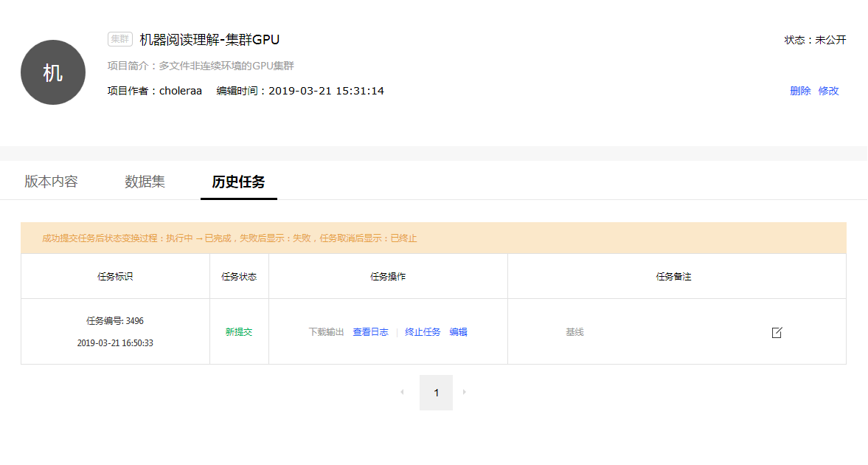868x465 pixels.
Task: Click the project title 机器阅读理解-集群GPU
Action: (x=209, y=40)
